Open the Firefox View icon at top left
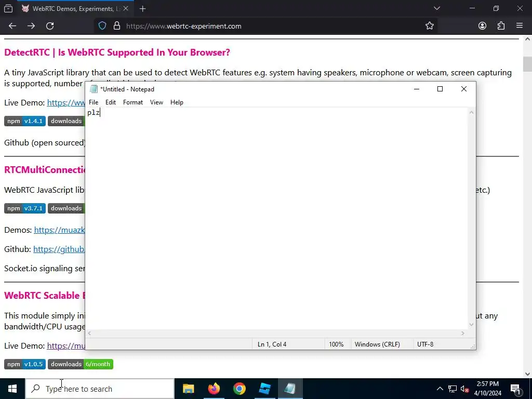 coord(8,9)
